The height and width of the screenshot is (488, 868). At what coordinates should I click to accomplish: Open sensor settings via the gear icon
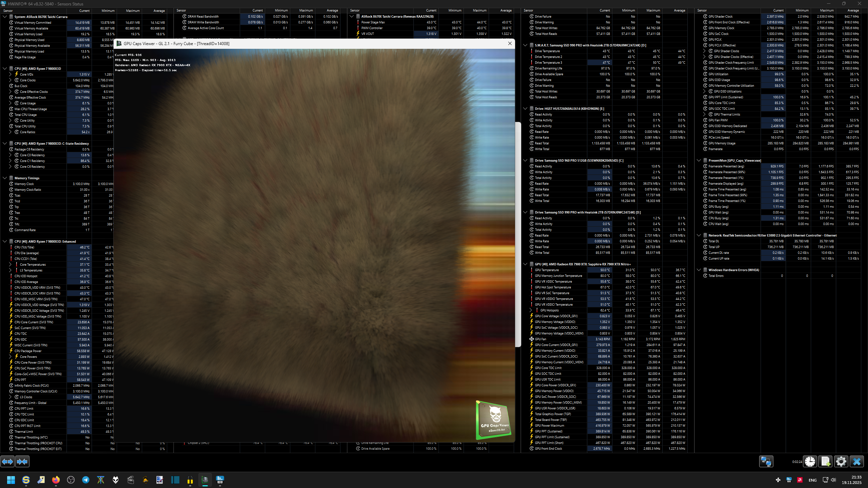pos(841,461)
